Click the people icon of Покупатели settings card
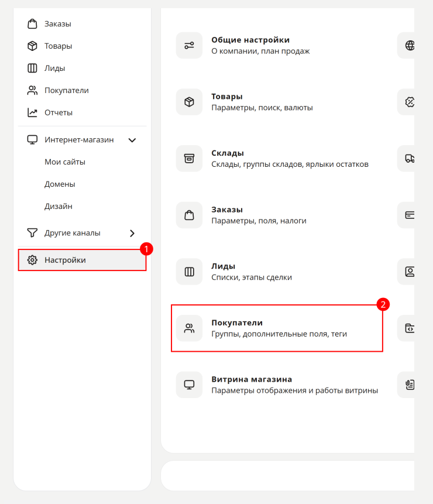Screen dimensions: 433x504 189,328
